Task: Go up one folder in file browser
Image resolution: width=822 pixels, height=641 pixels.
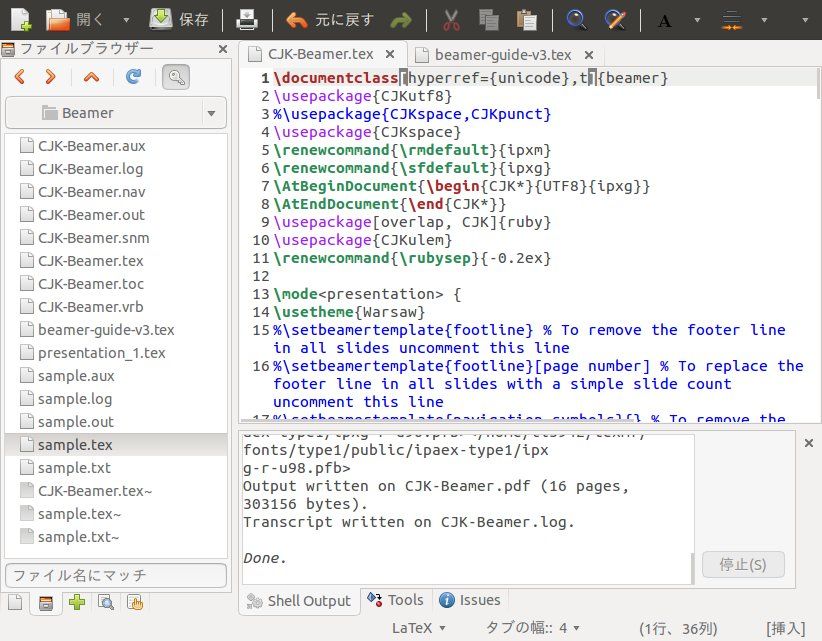Action: 92,76
